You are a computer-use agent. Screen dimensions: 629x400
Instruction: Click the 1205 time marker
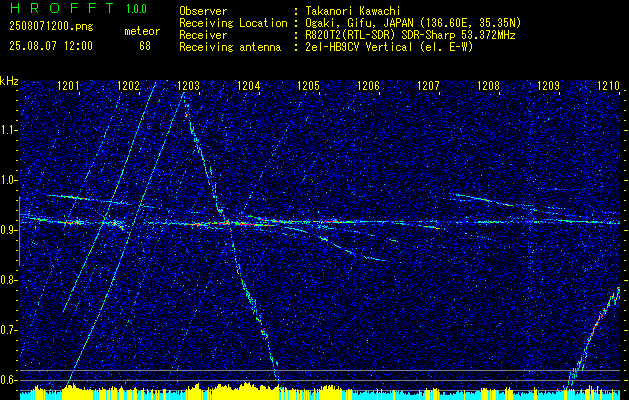(308, 85)
